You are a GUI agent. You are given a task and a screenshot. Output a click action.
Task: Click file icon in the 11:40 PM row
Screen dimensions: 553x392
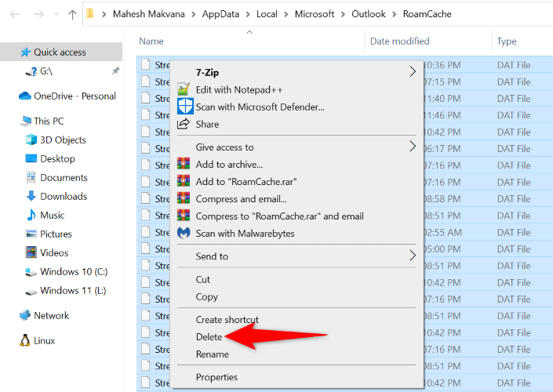click(x=145, y=98)
